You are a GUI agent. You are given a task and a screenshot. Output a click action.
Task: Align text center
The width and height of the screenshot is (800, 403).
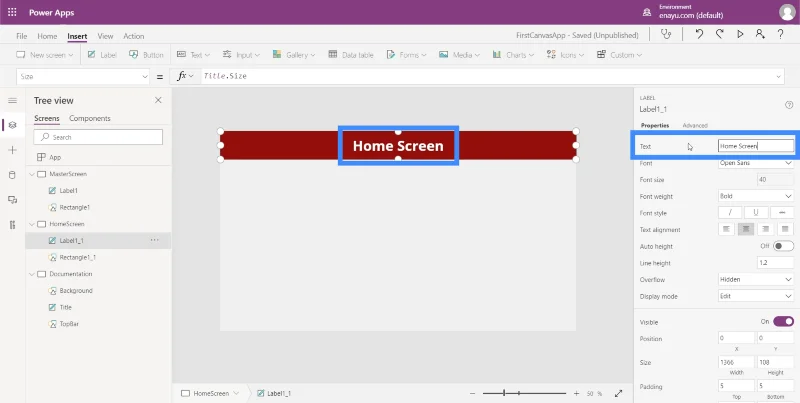(x=746, y=230)
